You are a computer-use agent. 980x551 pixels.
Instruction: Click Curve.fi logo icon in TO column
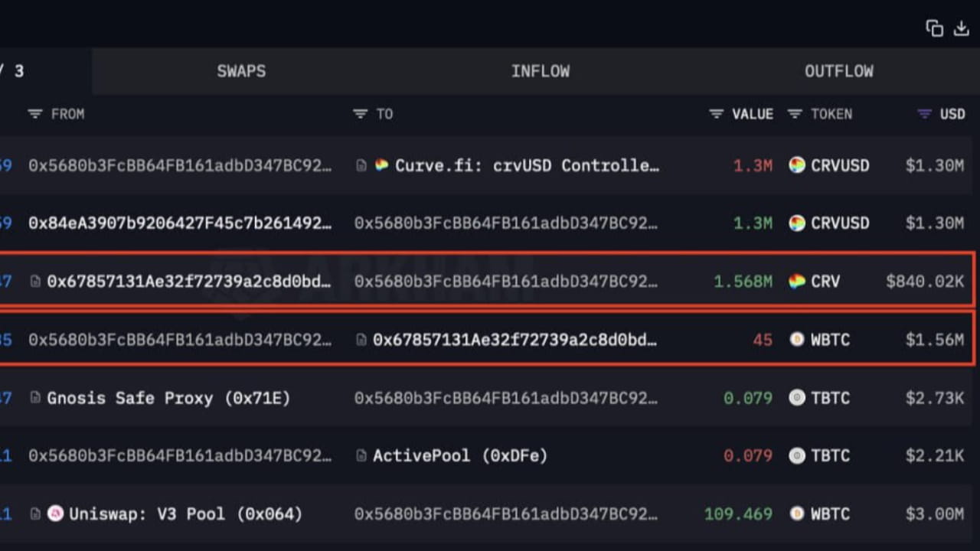point(381,165)
